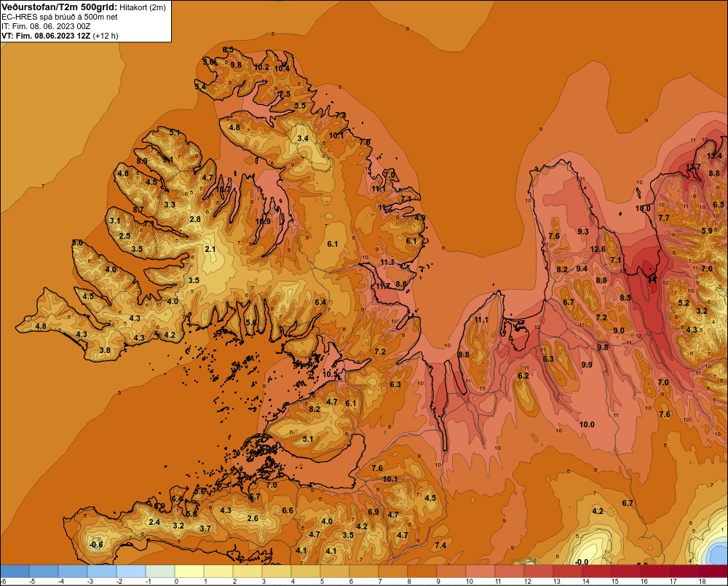Click the 'IT: Fim. 08. 06. 2023 00Z' line

click(45, 26)
